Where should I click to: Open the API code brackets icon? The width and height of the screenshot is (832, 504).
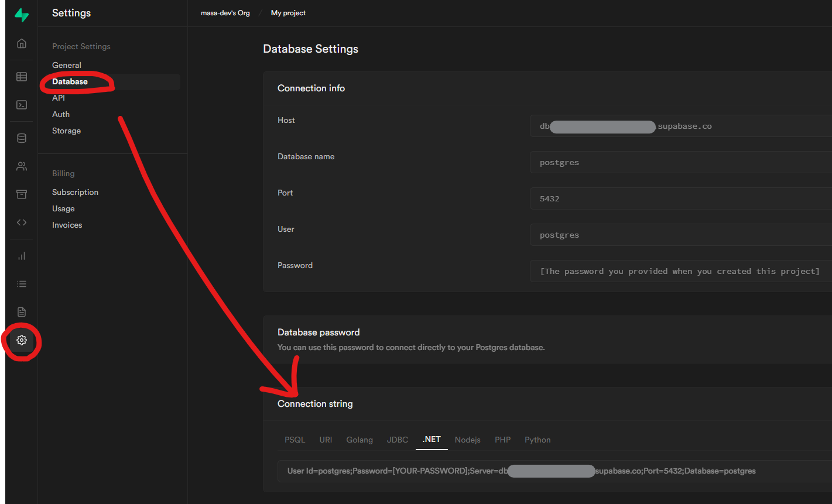click(x=22, y=222)
